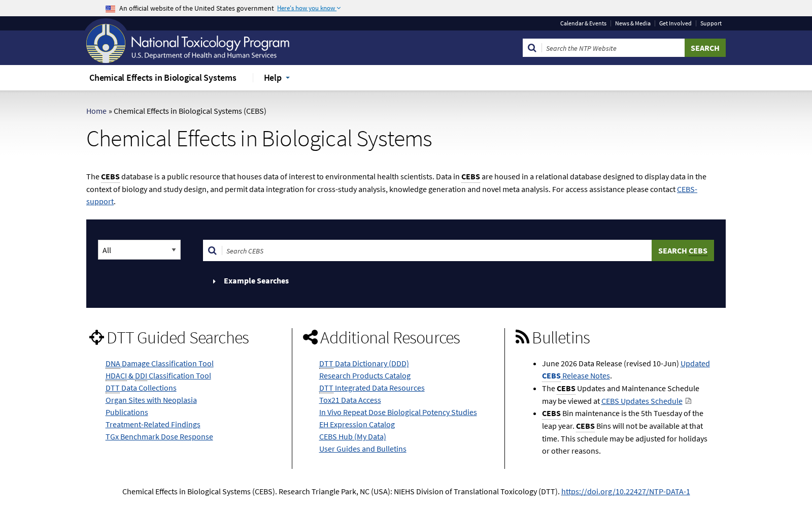Open Publications link
812x508 pixels.
pos(127,412)
